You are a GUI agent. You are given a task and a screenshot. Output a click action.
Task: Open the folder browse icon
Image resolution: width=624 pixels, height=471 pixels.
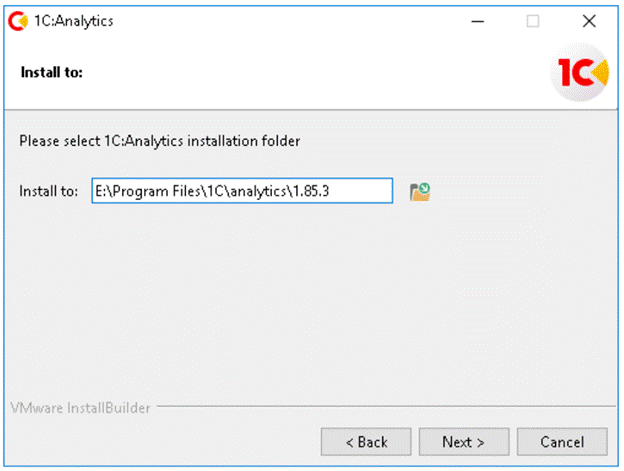420,191
